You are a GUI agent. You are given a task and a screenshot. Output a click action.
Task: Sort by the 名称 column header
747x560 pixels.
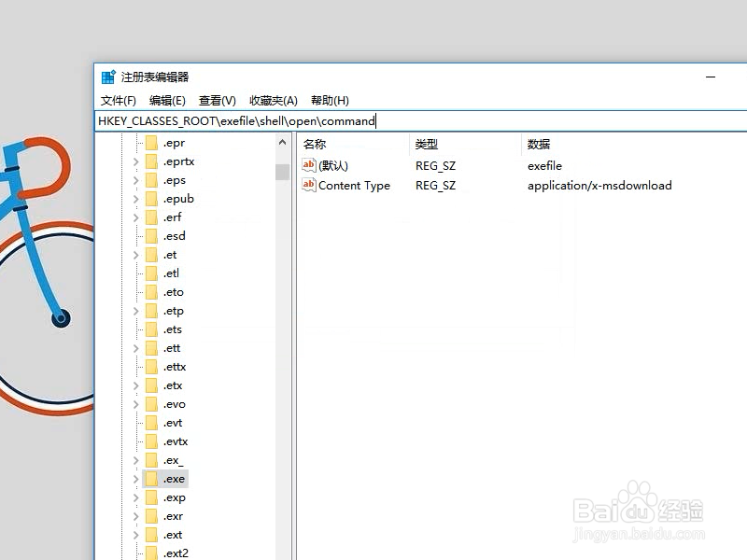[354, 145]
